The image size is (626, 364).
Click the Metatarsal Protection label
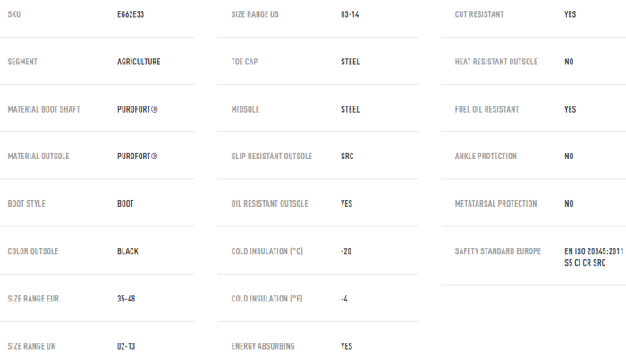pyautogui.click(x=496, y=204)
